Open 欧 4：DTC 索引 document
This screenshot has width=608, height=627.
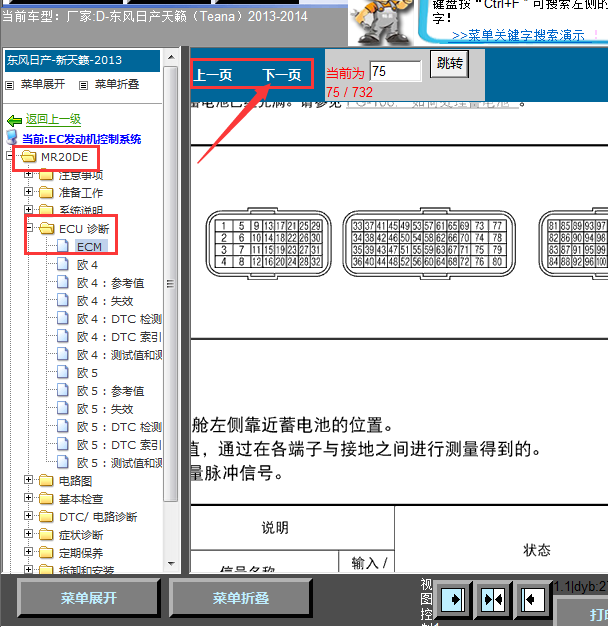coord(119,337)
